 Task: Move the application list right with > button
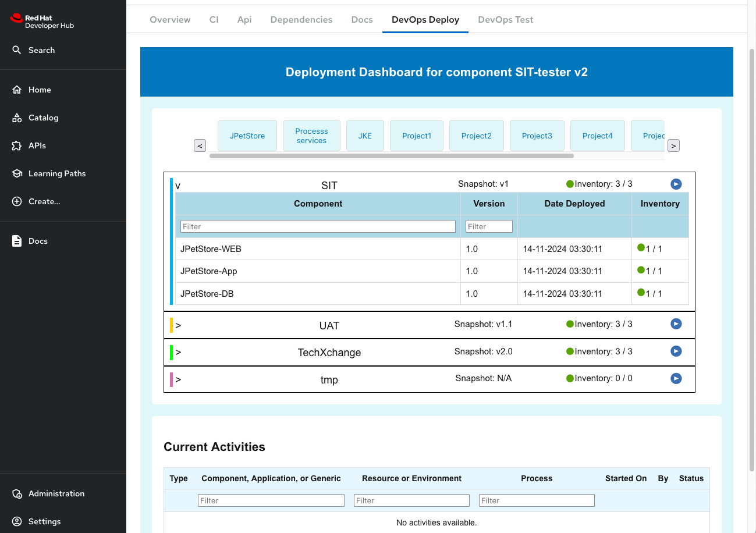point(673,145)
